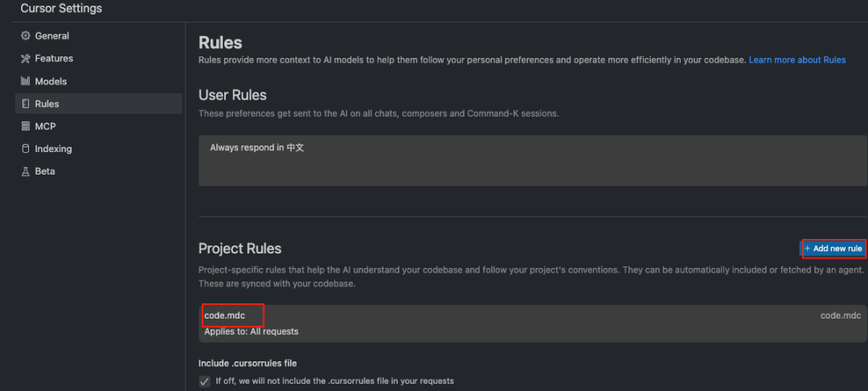Viewport: 868px width, 391px height.
Task: Switch to the Features settings section
Action: pos(54,59)
